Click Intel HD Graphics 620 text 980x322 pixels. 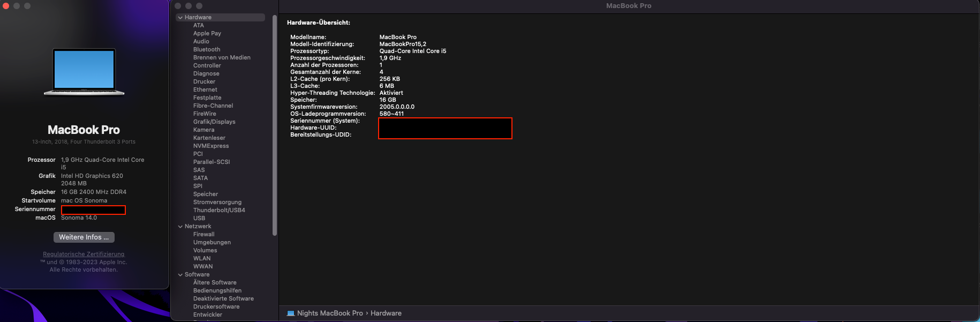tap(92, 176)
